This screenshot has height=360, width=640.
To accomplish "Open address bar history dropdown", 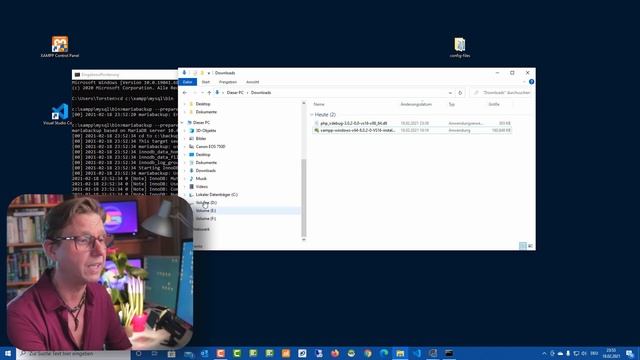I will [x=450, y=93].
